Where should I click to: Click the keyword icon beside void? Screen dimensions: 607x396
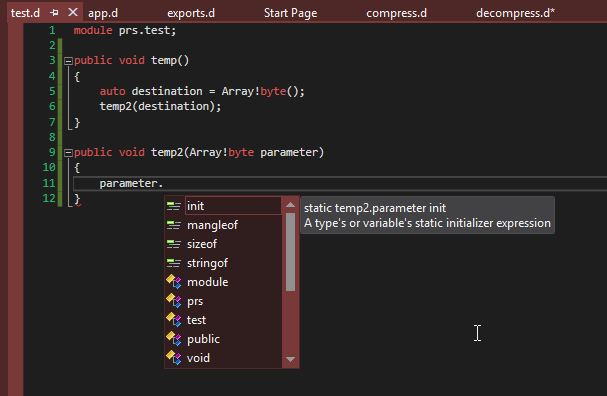[174, 358]
